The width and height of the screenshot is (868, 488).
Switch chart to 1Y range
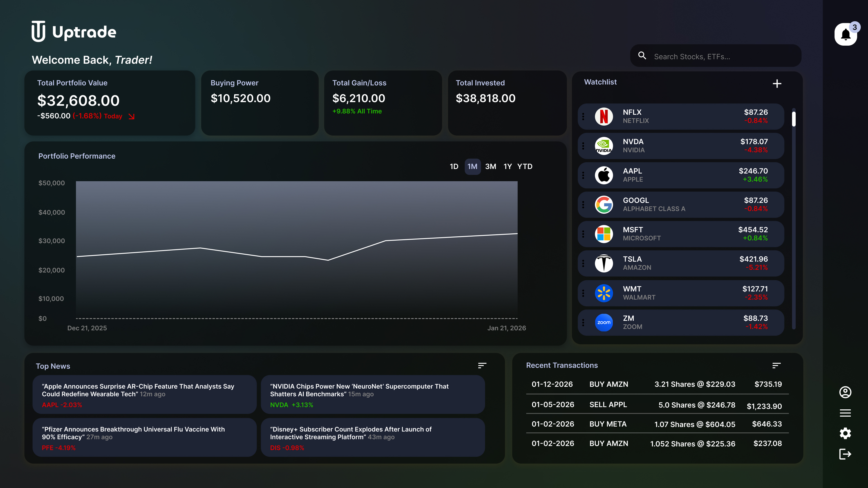pyautogui.click(x=507, y=166)
